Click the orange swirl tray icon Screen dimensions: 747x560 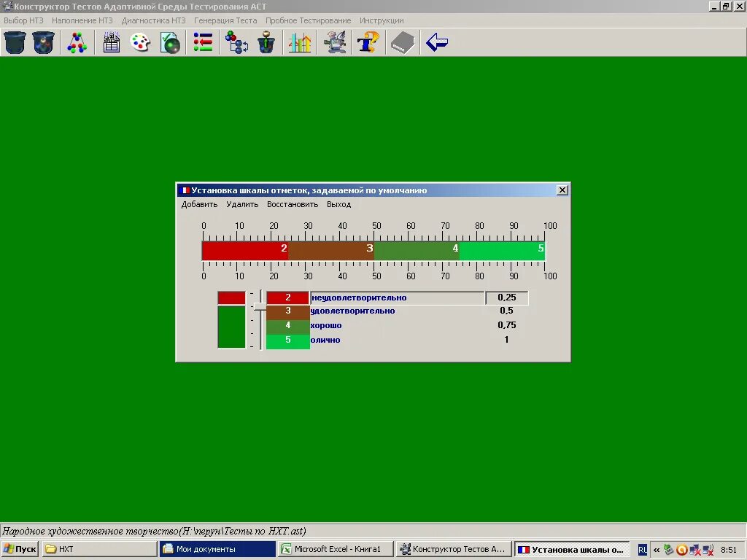[682, 550]
